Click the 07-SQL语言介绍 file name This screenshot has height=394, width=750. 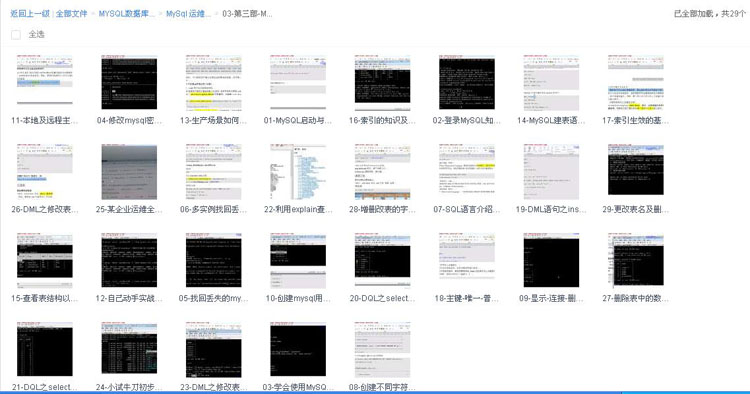[x=467, y=209]
